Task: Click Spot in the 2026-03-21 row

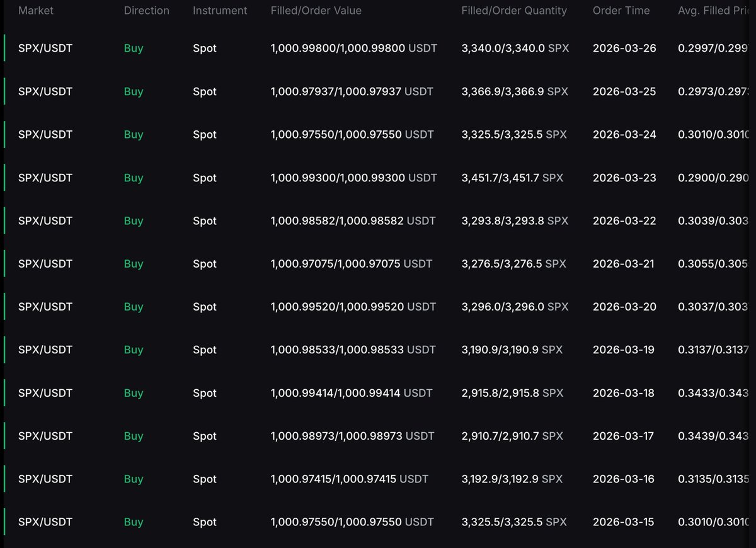Action: coord(205,264)
